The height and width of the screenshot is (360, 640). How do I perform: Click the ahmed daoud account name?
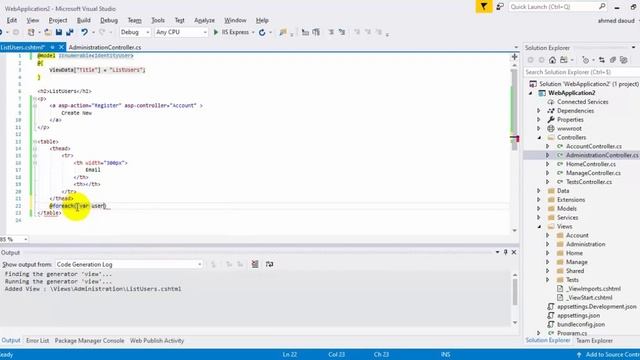point(616,20)
